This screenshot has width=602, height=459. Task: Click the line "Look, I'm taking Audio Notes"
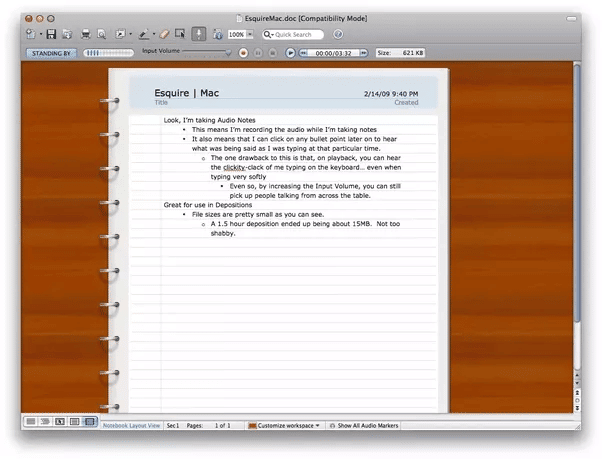pyautogui.click(x=209, y=120)
